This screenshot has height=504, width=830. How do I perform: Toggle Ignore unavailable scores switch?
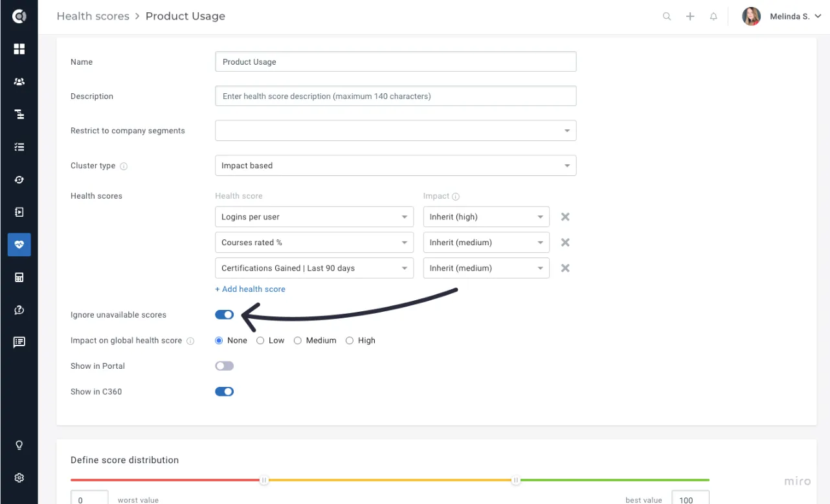coord(224,314)
